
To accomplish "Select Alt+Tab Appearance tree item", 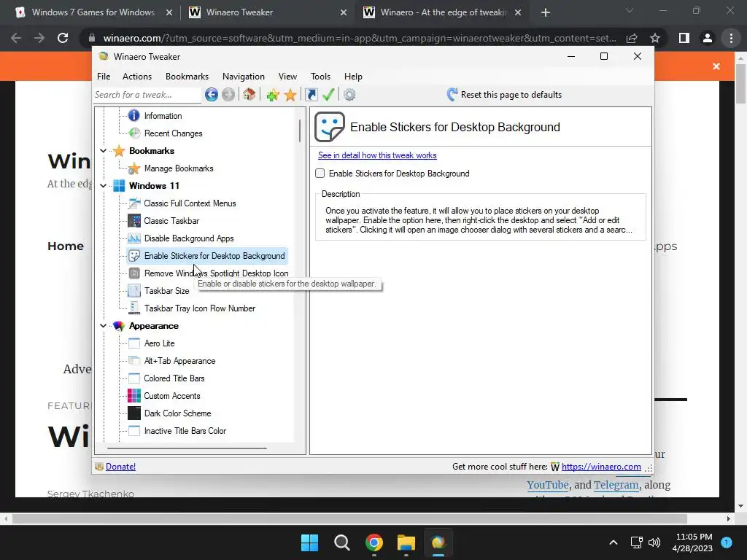I will click(179, 361).
